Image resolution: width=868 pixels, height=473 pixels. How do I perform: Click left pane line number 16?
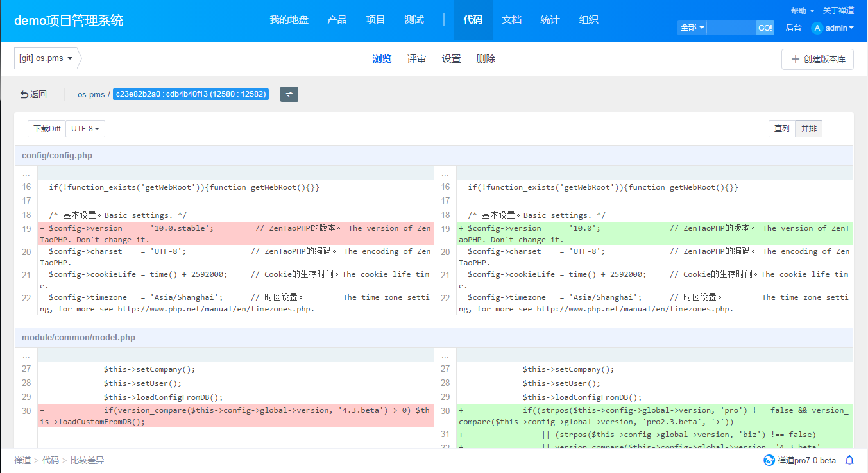coord(26,187)
